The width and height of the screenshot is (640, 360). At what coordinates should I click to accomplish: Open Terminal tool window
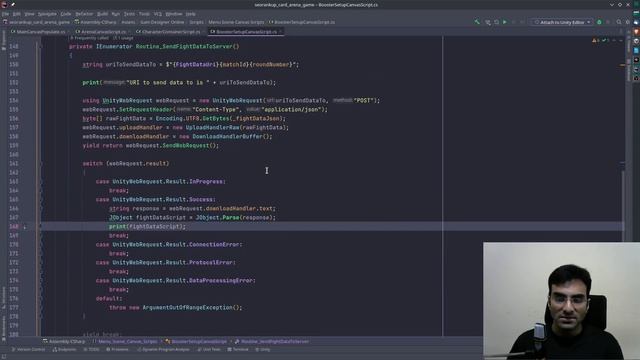(238, 350)
